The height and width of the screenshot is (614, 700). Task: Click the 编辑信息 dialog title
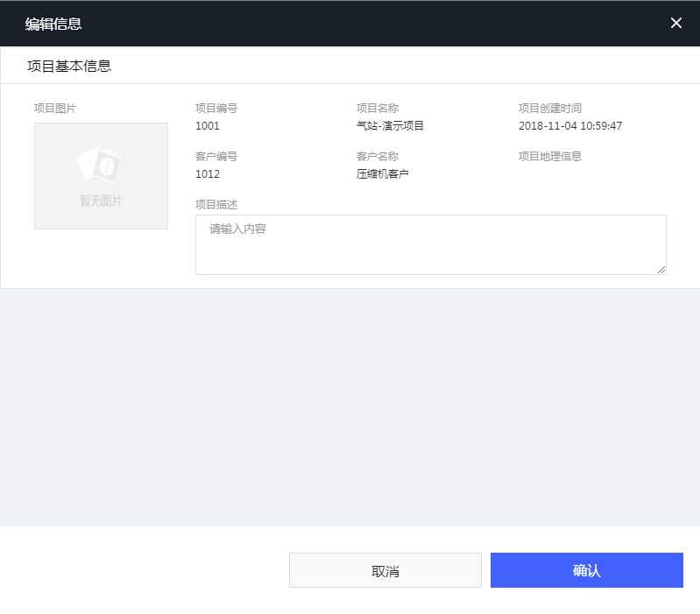click(x=53, y=24)
